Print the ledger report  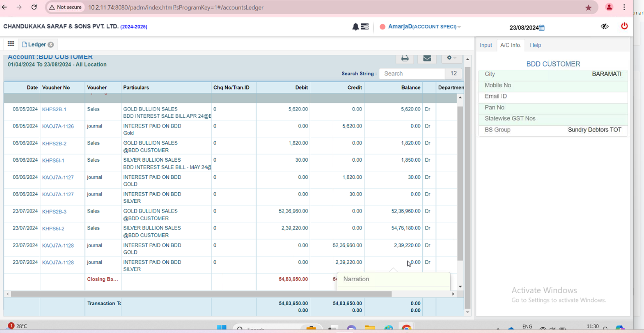click(405, 58)
